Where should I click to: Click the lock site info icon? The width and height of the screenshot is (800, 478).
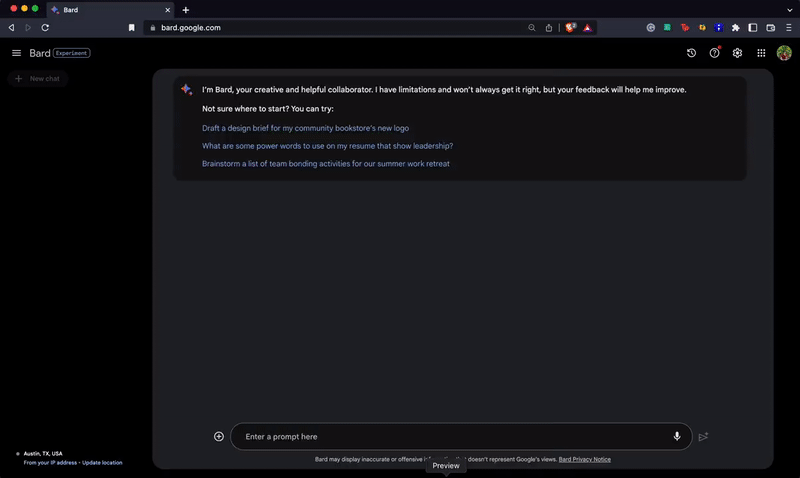(153, 28)
